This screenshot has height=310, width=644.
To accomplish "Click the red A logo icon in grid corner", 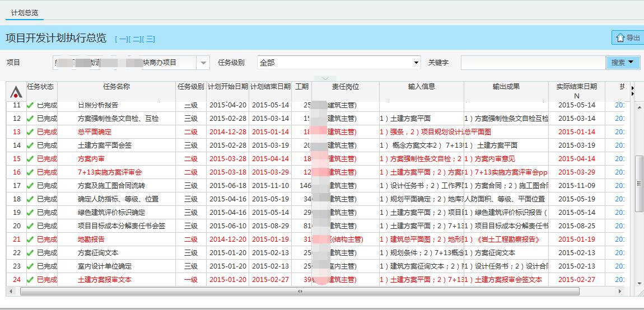I will click(x=16, y=92).
